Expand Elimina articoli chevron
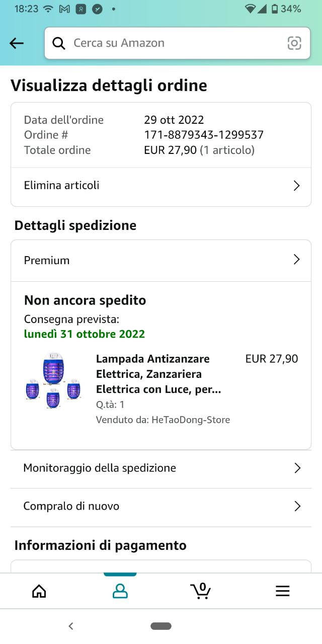The width and height of the screenshot is (322, 644). point(296,186)
